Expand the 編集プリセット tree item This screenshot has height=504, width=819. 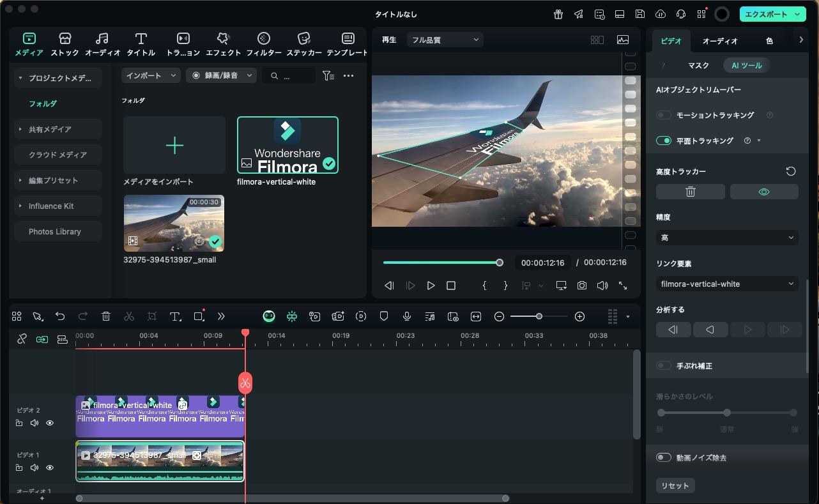(x=20, y=180)
